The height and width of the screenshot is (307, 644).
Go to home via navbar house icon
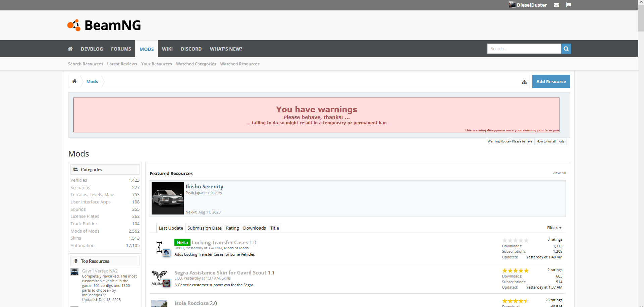click(x=70, y=49)
